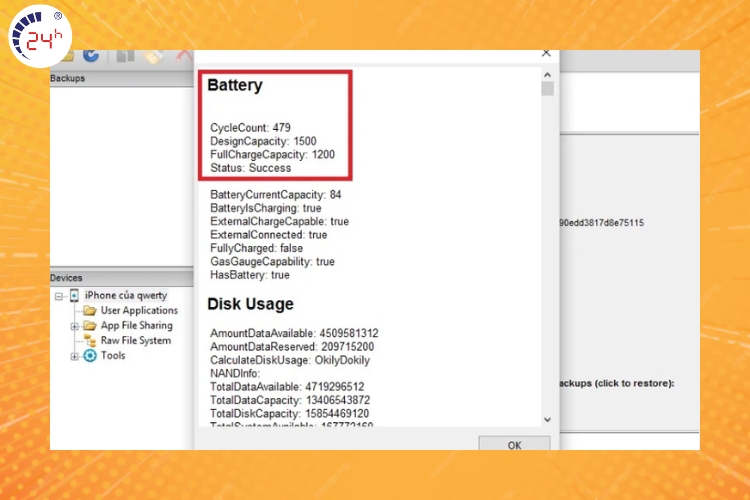This screenshot has height=500, width=750.
Task: Select iPhone của qwerty device
Action: point(126,296)
